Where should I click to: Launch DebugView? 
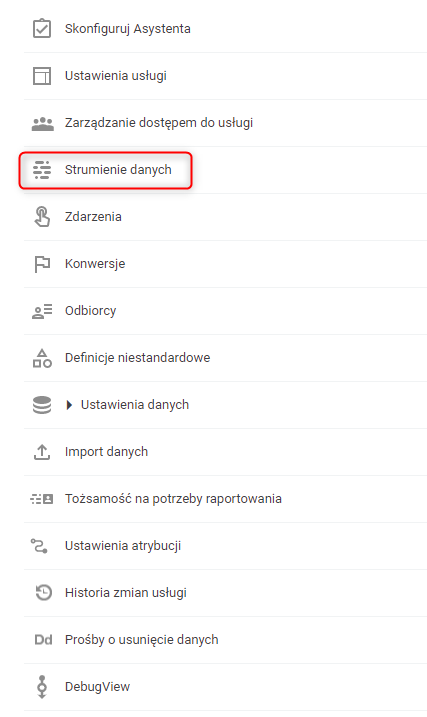[x=97, y=687]
